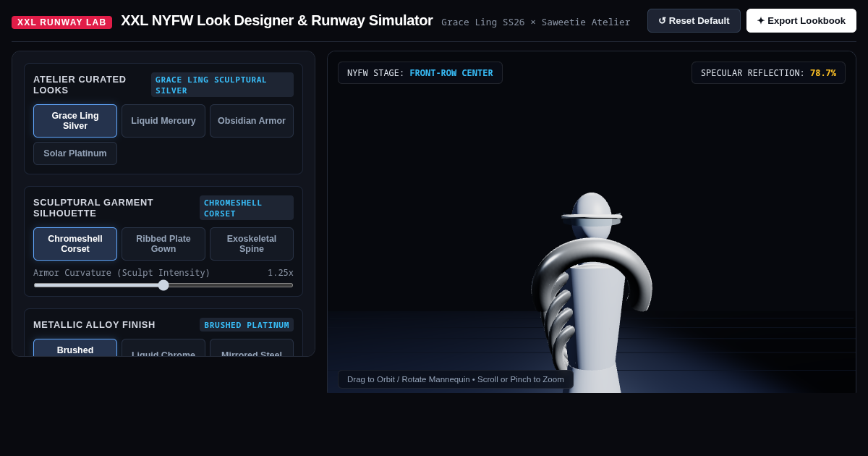Select the Brushed alloy finish

pyautogui.click(x=75, y=348)
